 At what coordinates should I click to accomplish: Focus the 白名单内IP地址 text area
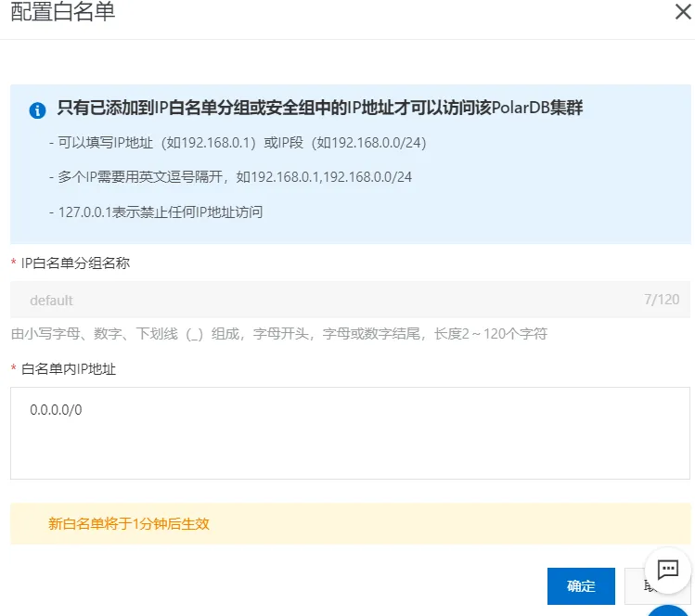[350, 433]
